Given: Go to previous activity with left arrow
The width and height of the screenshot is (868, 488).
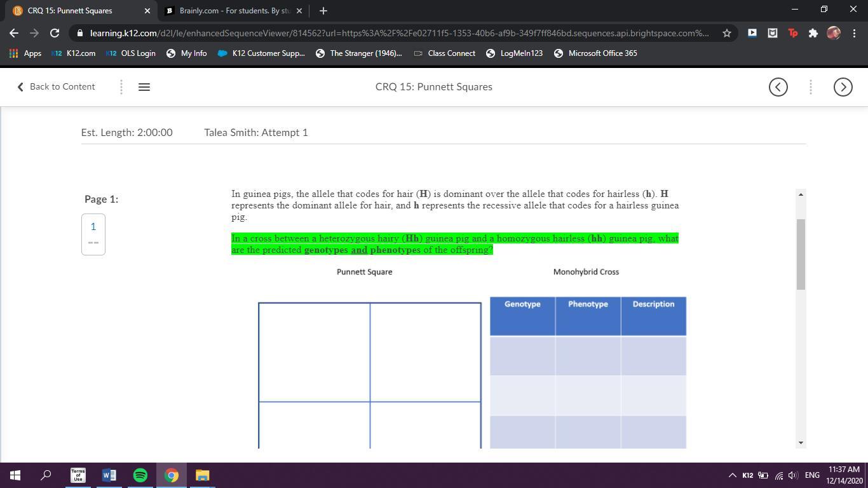Looking at the screenshot, I should 778,87.
